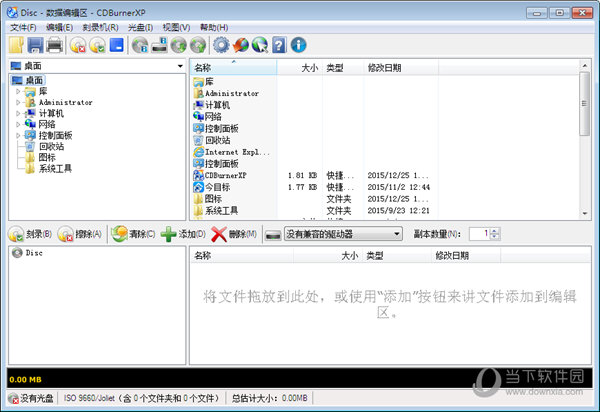Select the Disc root node in compilation tree
This screenshot has width=600, height=412.
point(27,253)
